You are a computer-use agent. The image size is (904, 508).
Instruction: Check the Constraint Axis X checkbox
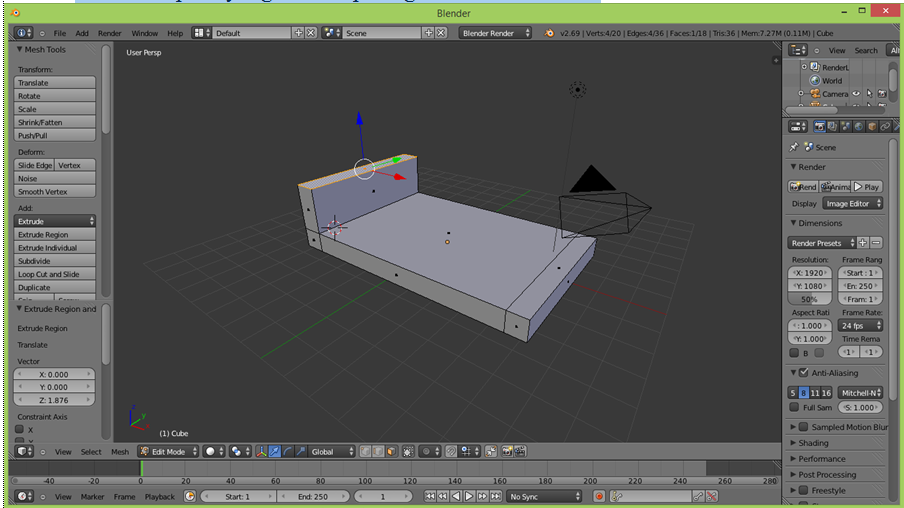point(19,430)
